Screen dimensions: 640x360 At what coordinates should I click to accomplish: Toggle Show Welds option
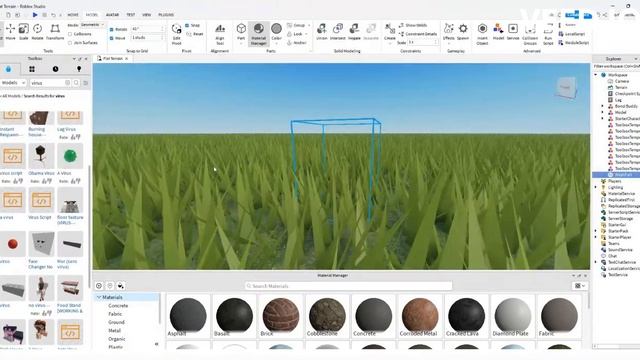(413, 25)
